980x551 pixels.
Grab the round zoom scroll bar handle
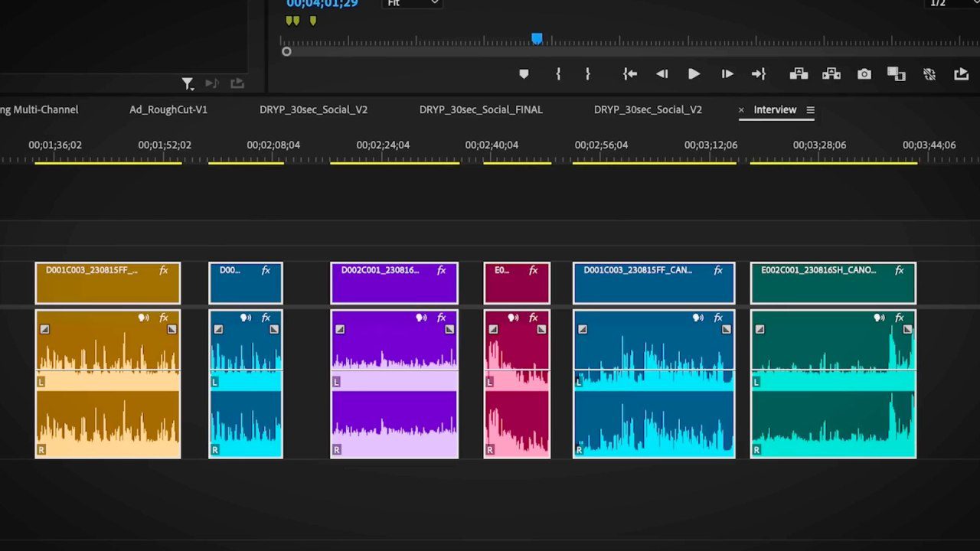pos(286,52)
